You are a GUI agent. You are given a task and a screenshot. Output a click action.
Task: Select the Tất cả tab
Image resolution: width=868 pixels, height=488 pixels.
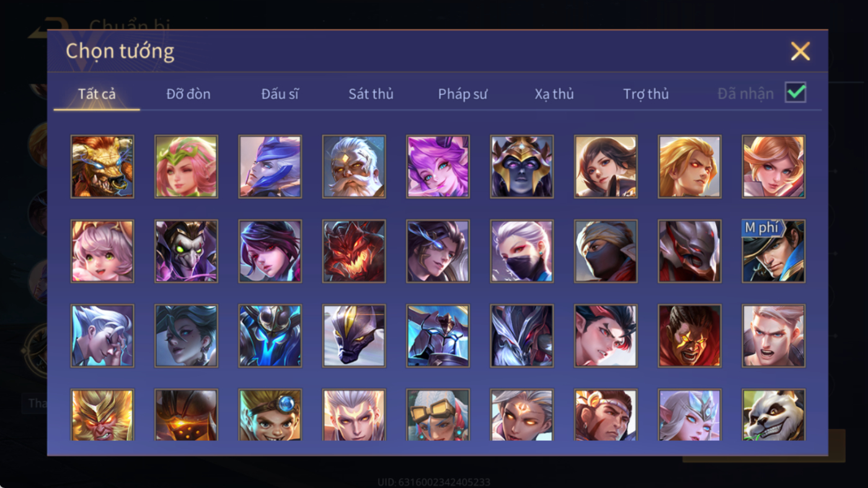click(x=97, y=94)
